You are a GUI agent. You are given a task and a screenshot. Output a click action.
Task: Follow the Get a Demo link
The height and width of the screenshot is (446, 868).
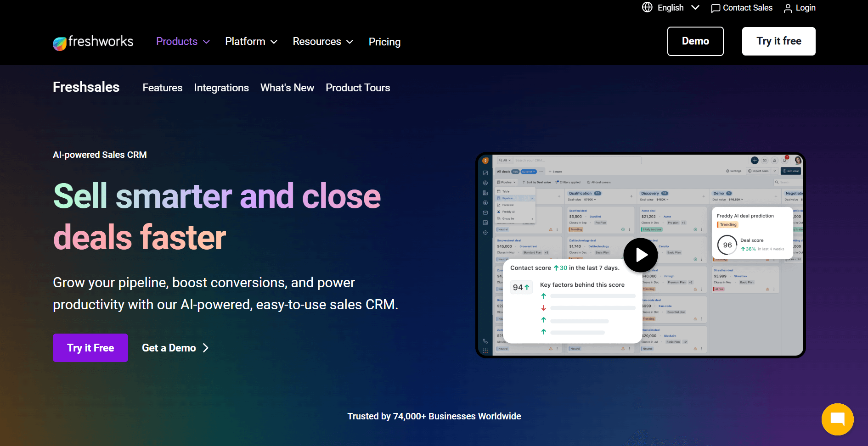coord(175,348)
